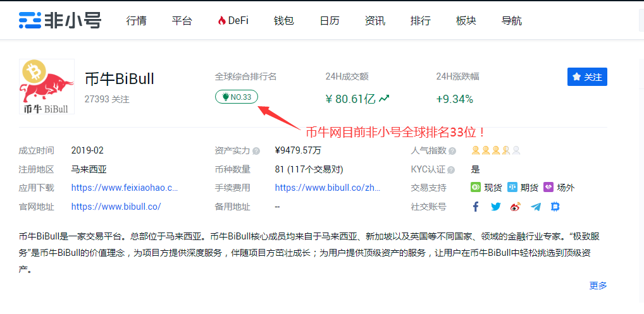Viewport: 644px width, 314px height.
Task: Click the 币种数量 label
Action: point(232,169)
